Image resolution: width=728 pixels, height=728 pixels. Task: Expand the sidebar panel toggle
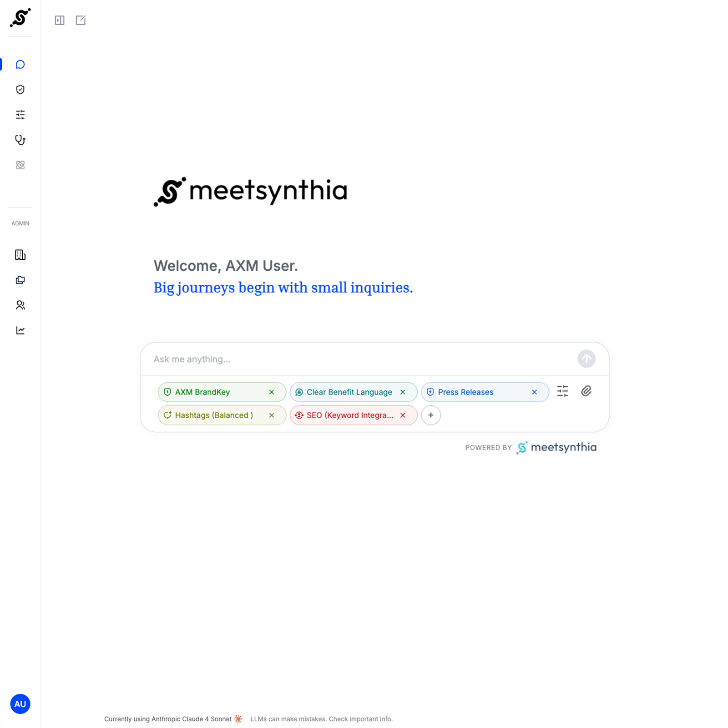coord(59,20)
